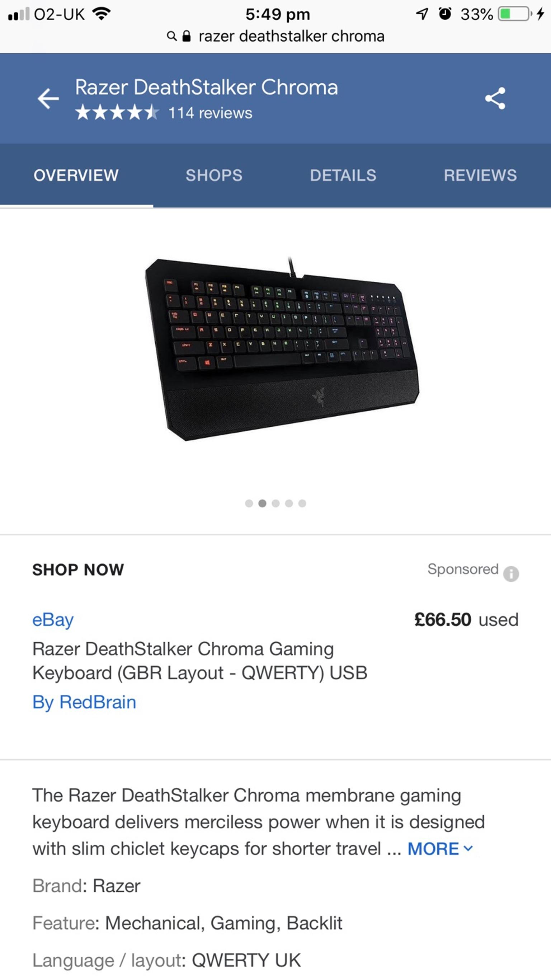551x980 pixels.
Task: Expand description with MORE chevron
Action: coord(441,849)
